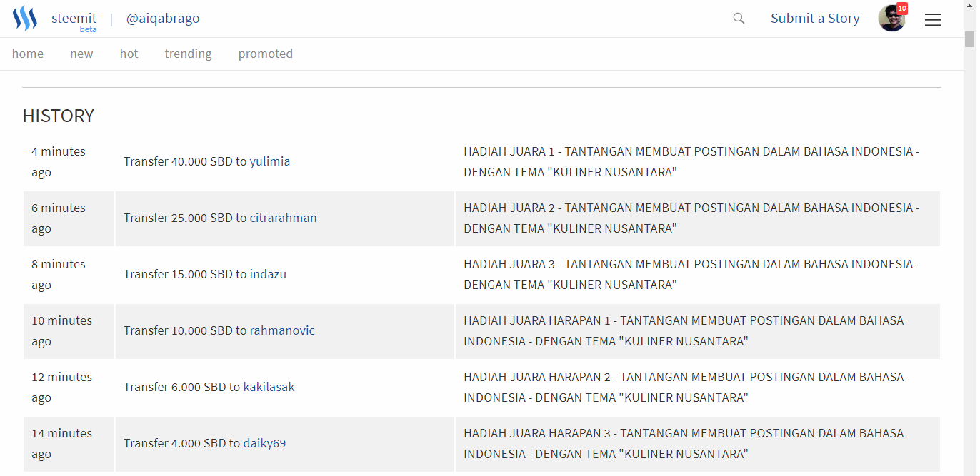Open the user avatar with notification badge
This screenshot has width=980, height=476.
[x=892, y=18]
